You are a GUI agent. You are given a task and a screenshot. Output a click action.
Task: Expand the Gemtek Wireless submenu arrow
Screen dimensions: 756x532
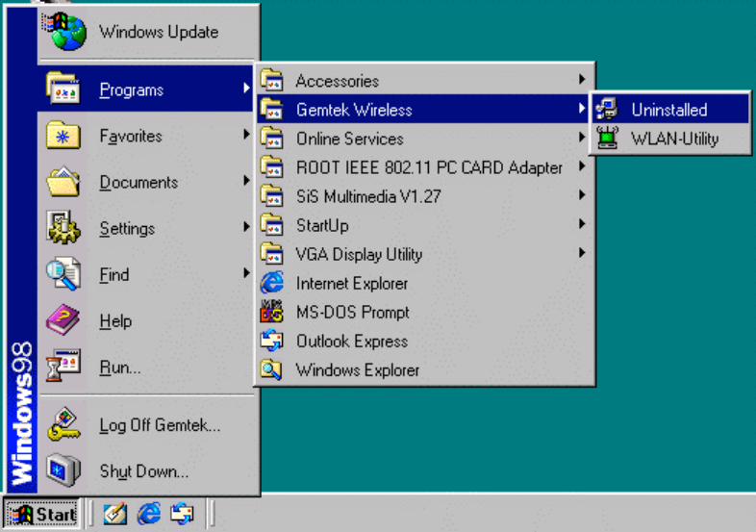[582, 108]
